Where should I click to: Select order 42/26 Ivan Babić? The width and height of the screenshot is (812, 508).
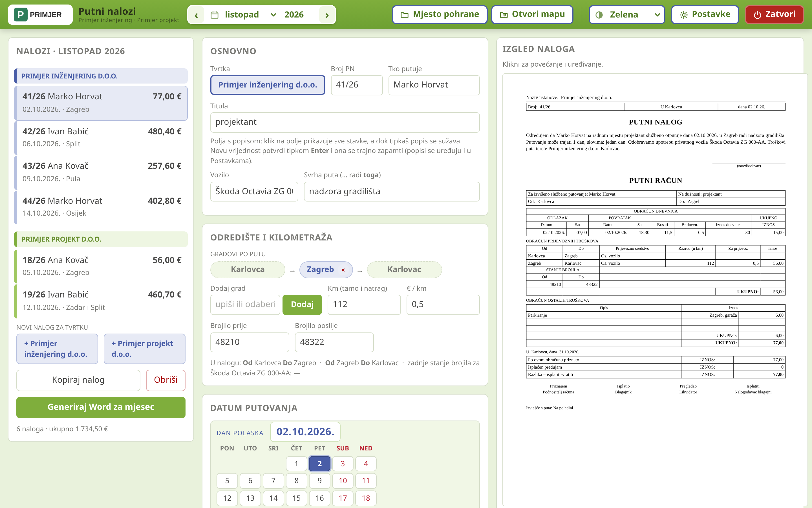101,138
